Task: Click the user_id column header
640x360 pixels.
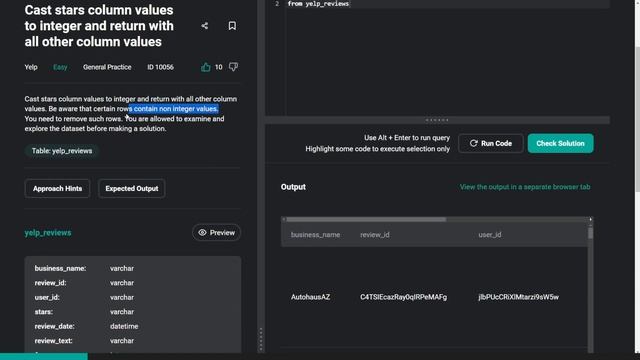Action: pyautogui.click(x=490, y=235)
